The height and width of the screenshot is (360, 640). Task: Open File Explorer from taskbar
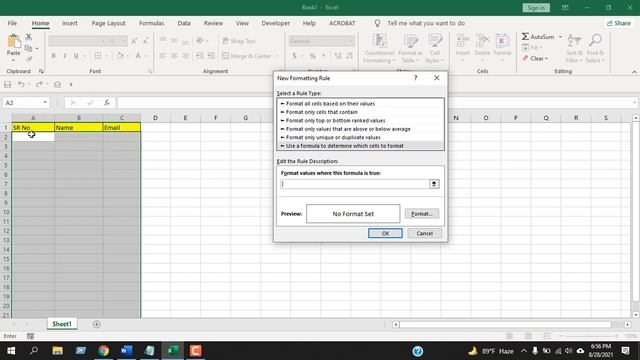coord(58,351)
